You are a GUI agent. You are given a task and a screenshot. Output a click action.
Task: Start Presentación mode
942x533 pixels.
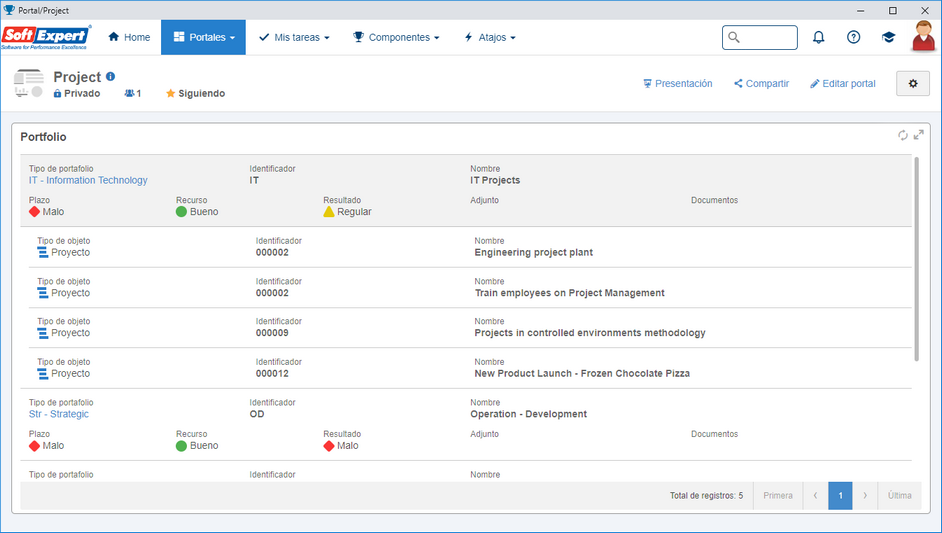click(678, 84)
